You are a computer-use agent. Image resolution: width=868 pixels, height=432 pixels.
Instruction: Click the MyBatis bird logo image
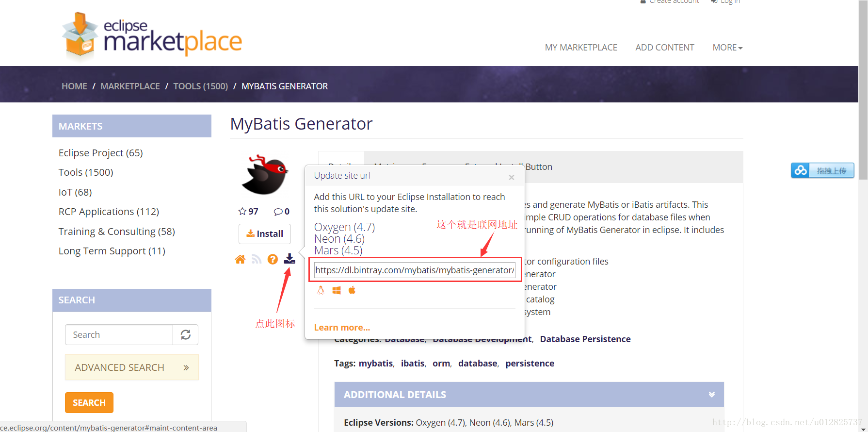click(265, 175)
